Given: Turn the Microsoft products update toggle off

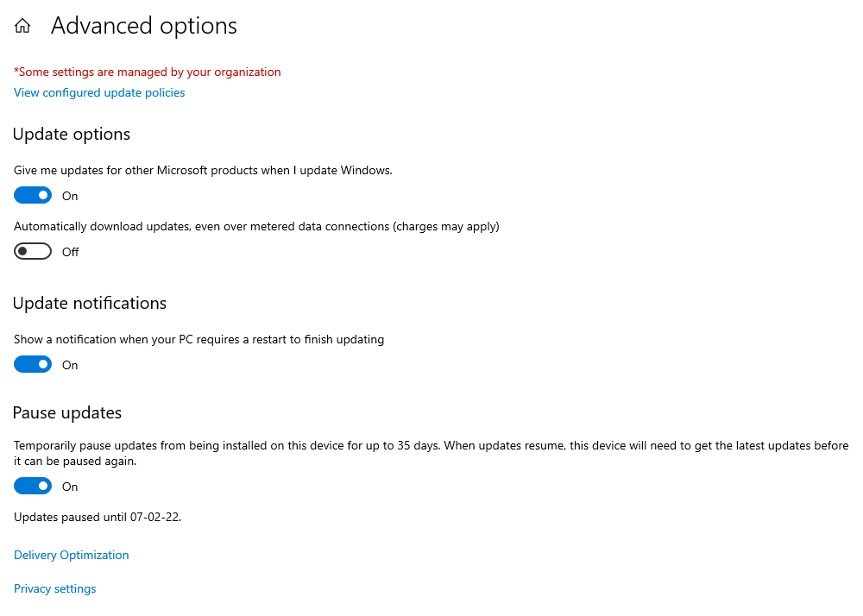Looking at the screenshot, I should (32, 195).
